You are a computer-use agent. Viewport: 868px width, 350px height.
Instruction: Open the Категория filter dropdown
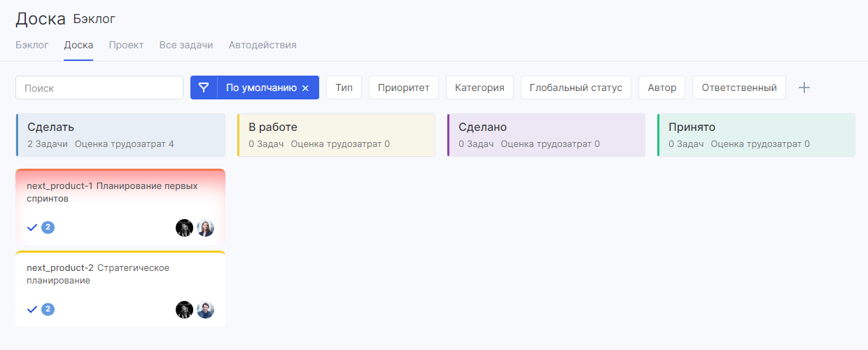click(x=479, y=87)
